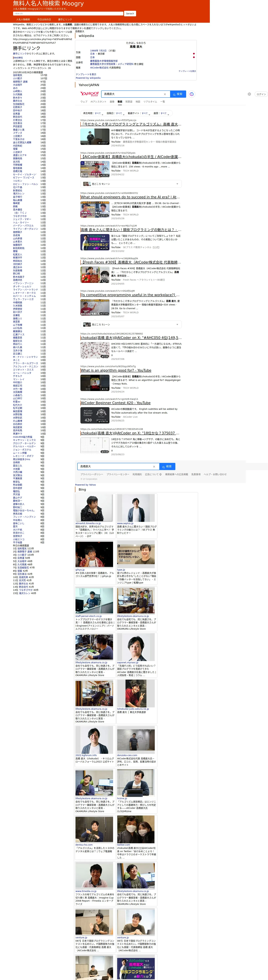
Task: Switch to the AIアシスタント tab
Action: click(99, 102)
